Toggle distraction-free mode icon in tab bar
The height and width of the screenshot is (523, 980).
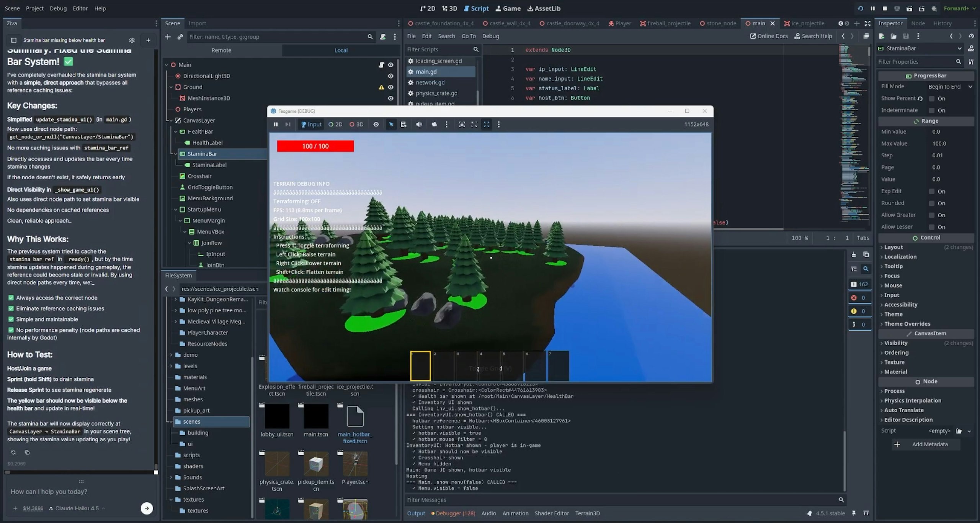(x=867, y=23)
